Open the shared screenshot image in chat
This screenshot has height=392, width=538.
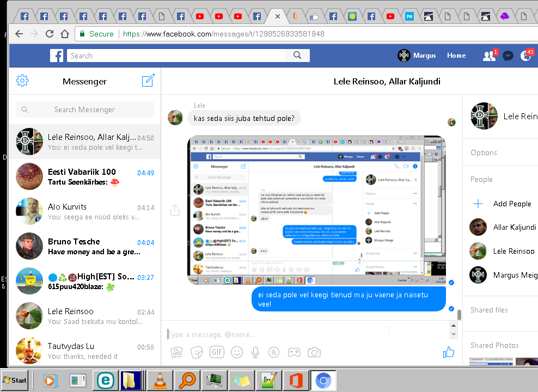[316, 210]
